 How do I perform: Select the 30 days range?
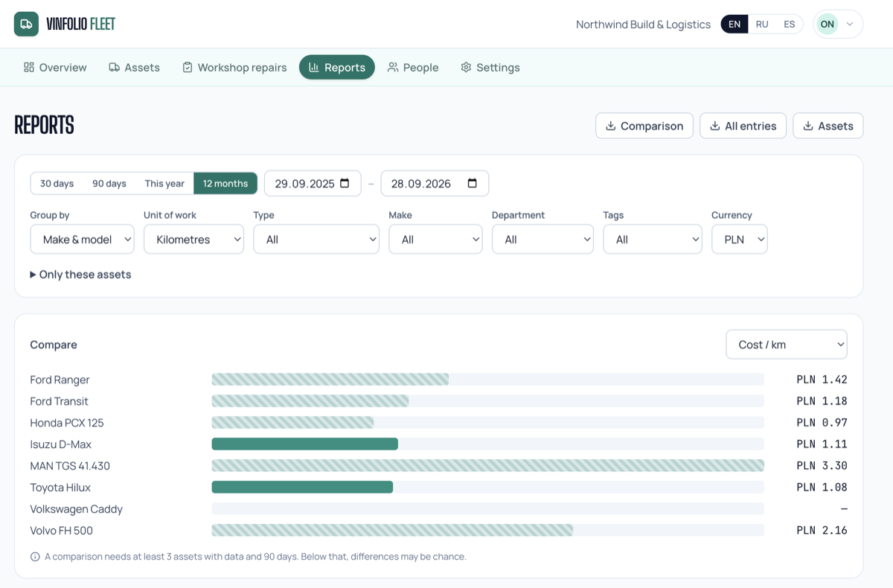point(57,183)
